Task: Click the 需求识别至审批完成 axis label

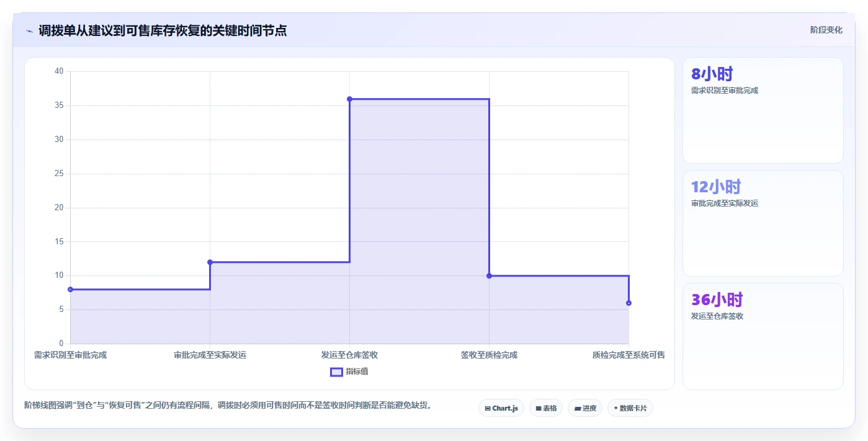Action: pyautogui.click(x=70, y=355)
